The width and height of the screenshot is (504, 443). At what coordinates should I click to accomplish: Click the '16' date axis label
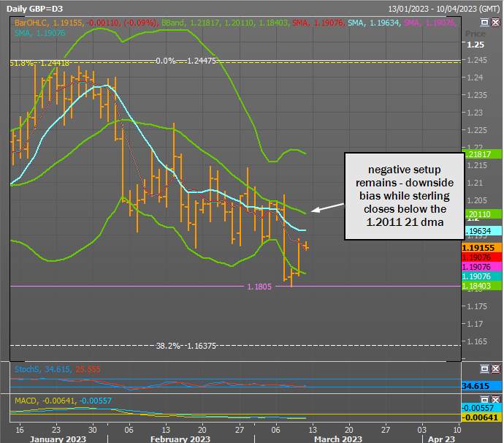tap(20, 430)
